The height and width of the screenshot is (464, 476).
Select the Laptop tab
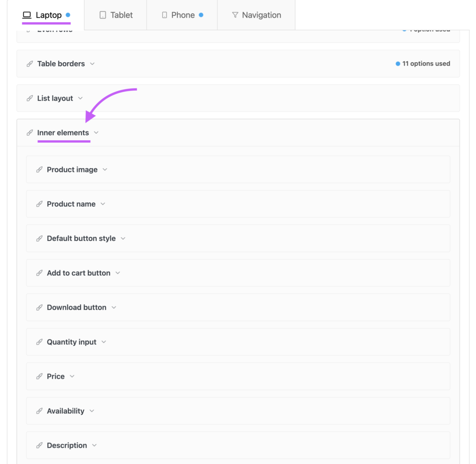pyautogui.click(x=46, y=15)
